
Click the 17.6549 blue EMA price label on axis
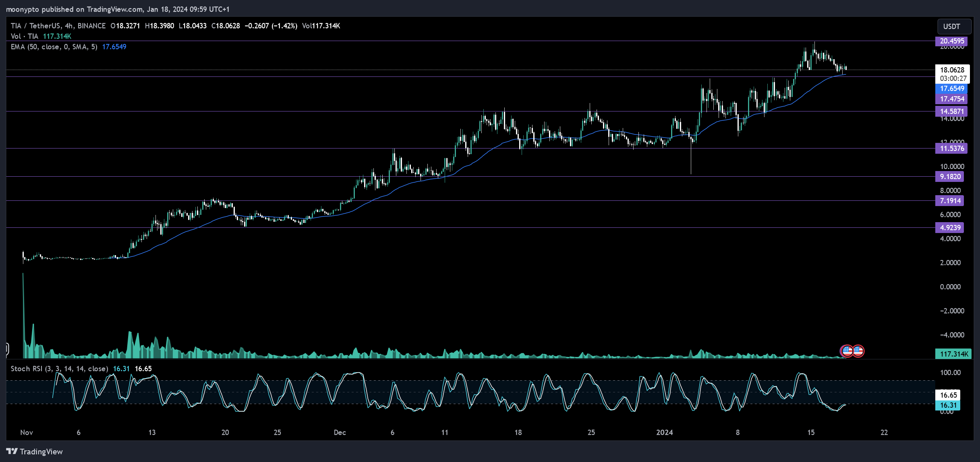(x=952, y=89)
